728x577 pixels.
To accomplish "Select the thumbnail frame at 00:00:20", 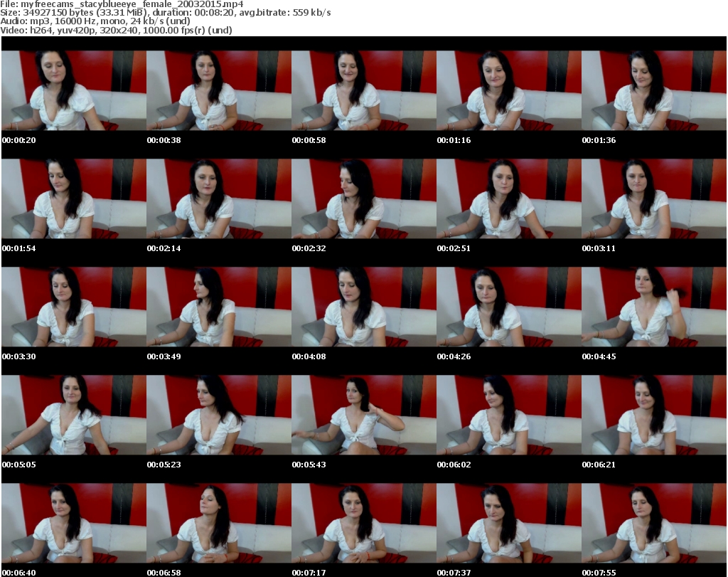I will pos(74,90).
